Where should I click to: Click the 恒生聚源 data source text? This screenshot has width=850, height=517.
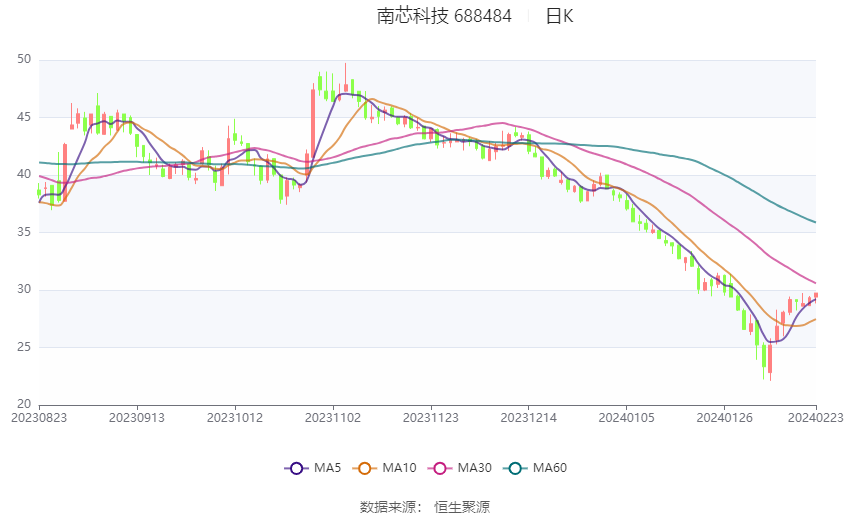462,507
